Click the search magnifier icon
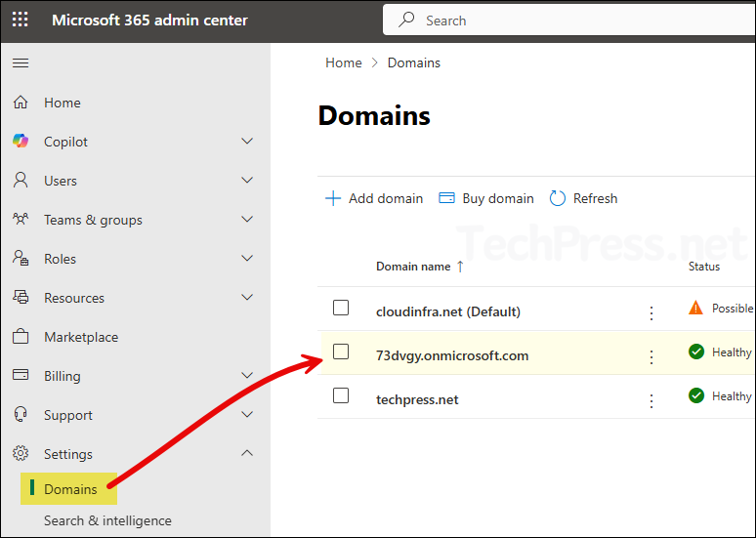This screenshot has width=756, height=538. [406, 20]
